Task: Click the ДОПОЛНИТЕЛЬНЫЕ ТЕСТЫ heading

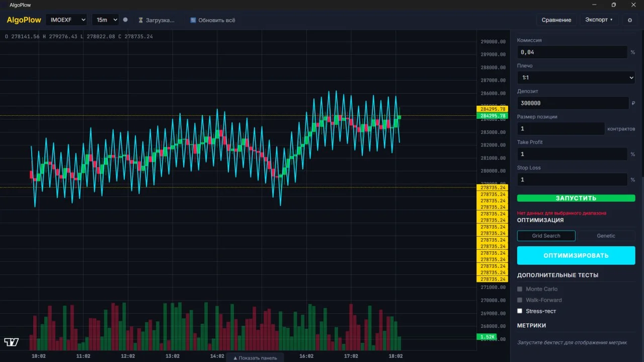Action: (x=557, y=275)
